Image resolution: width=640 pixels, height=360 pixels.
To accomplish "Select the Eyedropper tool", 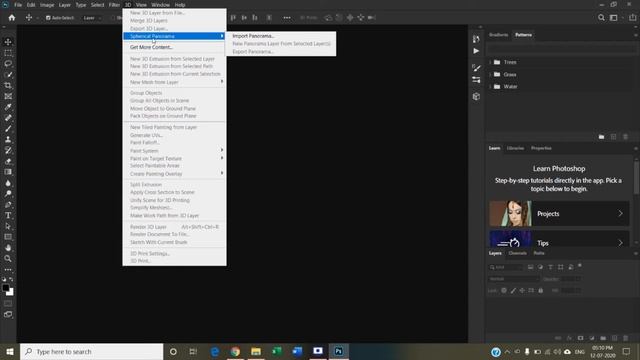I will point(8,107).
